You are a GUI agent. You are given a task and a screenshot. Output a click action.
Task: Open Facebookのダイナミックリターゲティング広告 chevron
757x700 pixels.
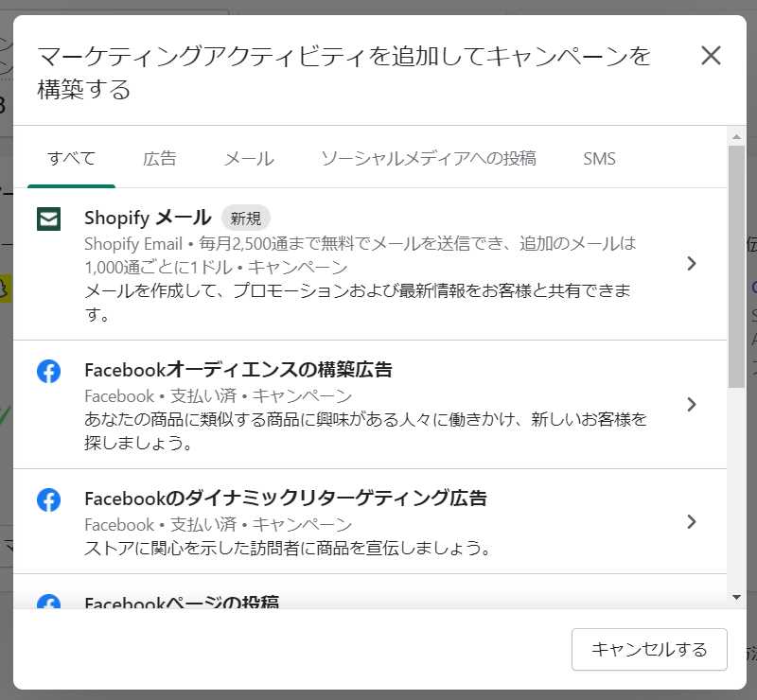point(692,521)
